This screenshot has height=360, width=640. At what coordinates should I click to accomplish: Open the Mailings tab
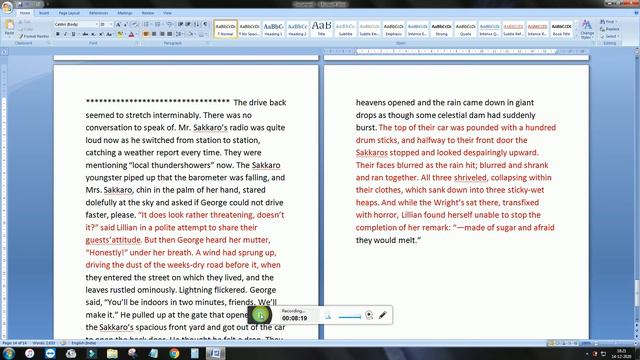click(x=125, y=13)
